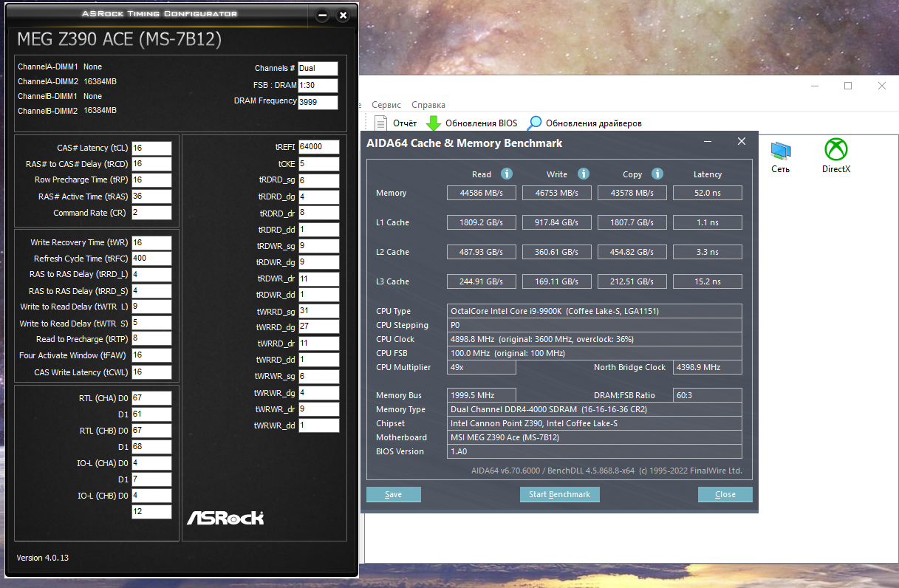
Task: Click the L1 Cache read value 1809.2 GB/s
Action: (482, 222)
